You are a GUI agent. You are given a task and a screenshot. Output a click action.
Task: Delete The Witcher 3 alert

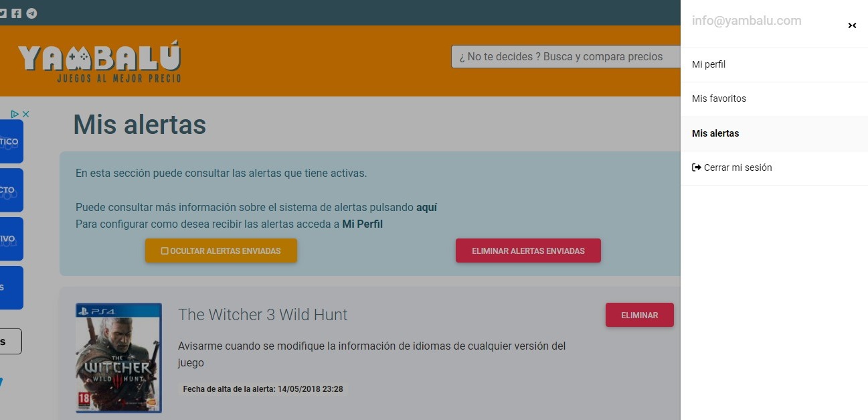pos(639,315)
